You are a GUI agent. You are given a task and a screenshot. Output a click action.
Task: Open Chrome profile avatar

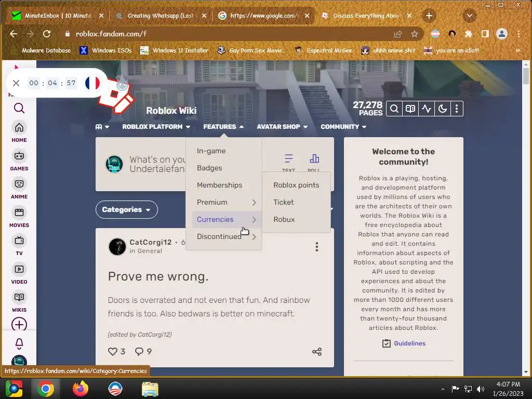[502, 34]
